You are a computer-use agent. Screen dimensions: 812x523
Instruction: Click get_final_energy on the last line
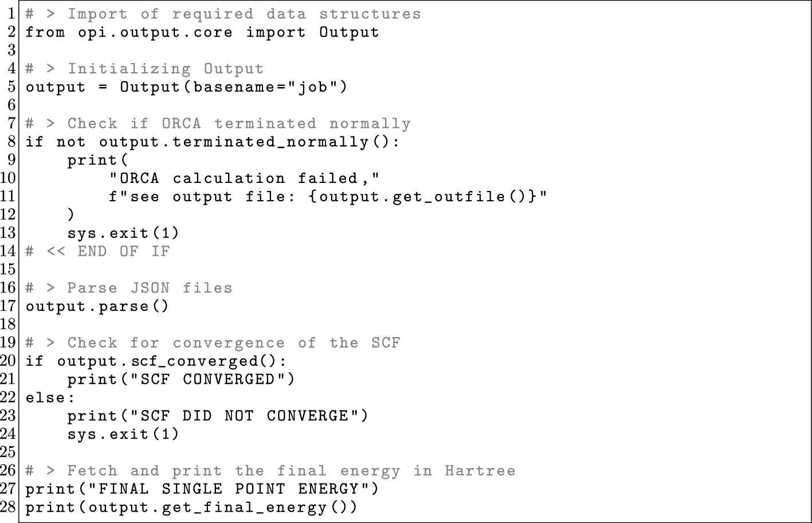[x=244, y=508]
